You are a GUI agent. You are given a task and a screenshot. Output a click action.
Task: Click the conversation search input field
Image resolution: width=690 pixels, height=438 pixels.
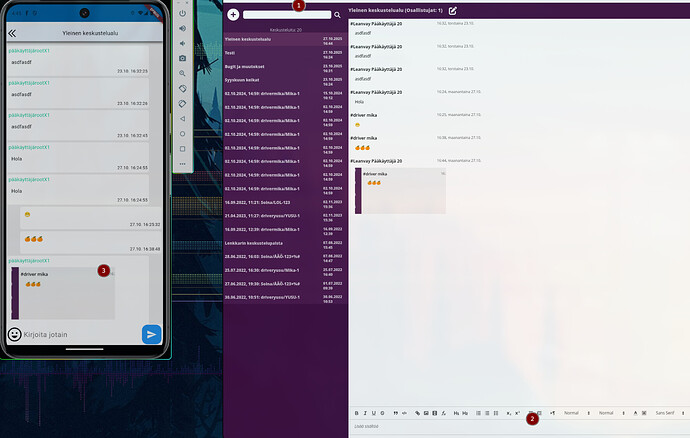coord(286,15)
